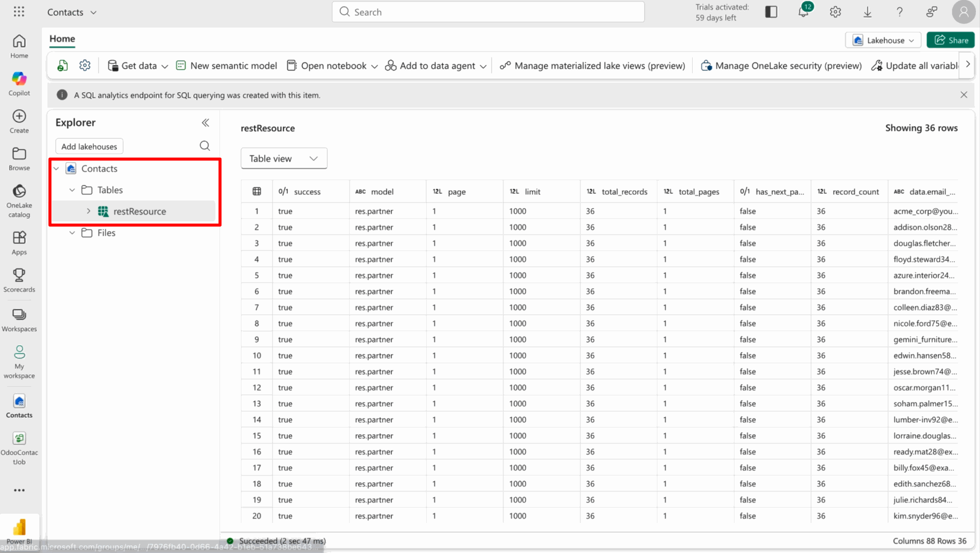Image resolution: width=980 pixels, height=553 pixels.
Task: Click the table grid select-all icon
Action: point(257,192)
